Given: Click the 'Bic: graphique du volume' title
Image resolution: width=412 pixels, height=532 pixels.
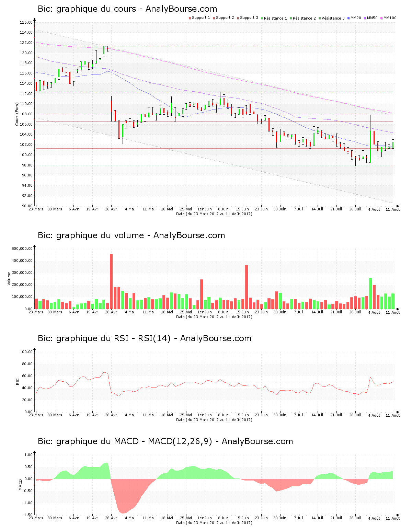Looking at the screenshot, I should (131, 235).
